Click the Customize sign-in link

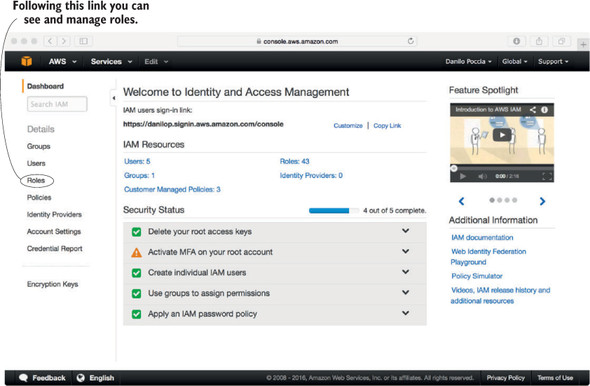point(348,126)
